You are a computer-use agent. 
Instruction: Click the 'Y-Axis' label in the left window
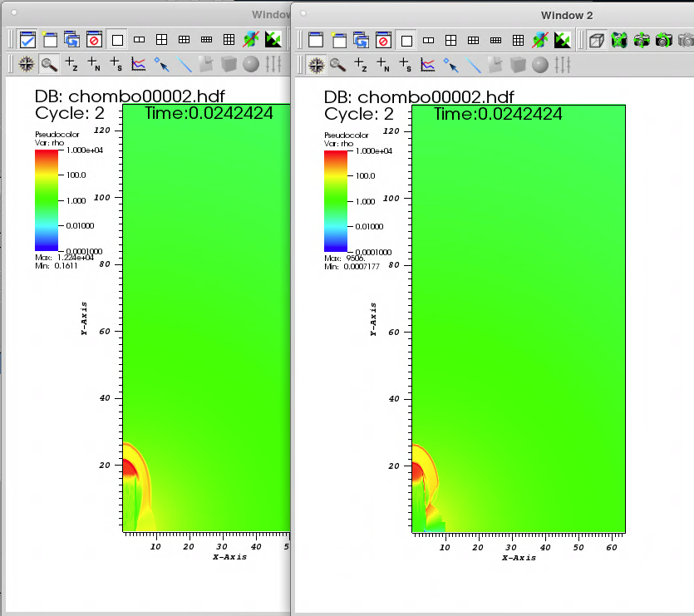[84, 318]
